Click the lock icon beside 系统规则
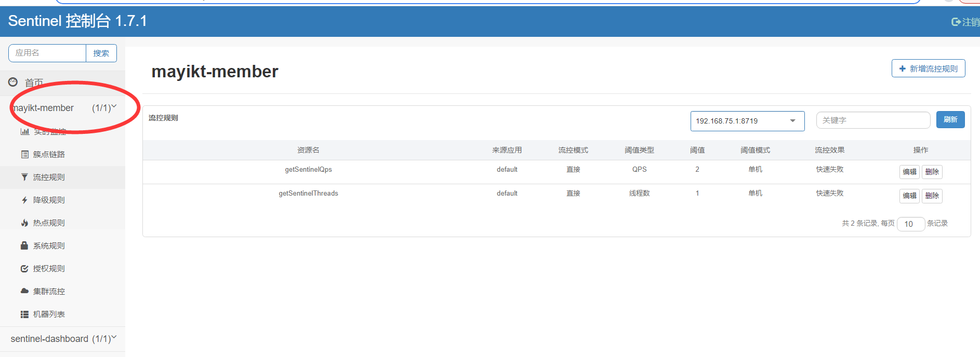This screenshot has height=357, width=980. coord(24,245)
